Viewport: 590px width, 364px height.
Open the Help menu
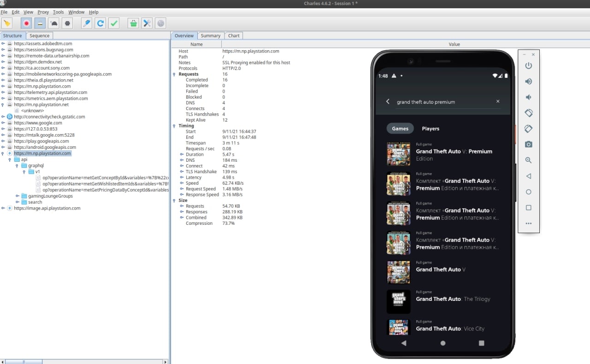94,12
